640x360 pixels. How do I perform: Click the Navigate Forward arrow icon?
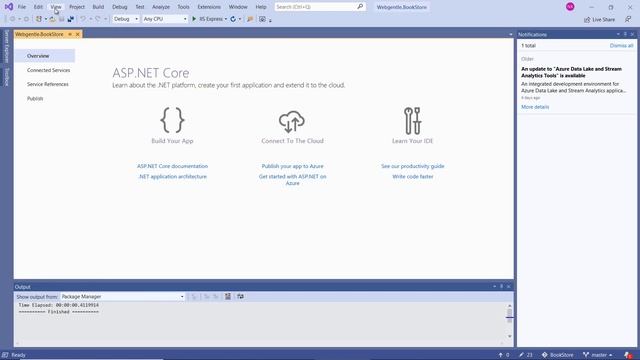coord(26,19)
